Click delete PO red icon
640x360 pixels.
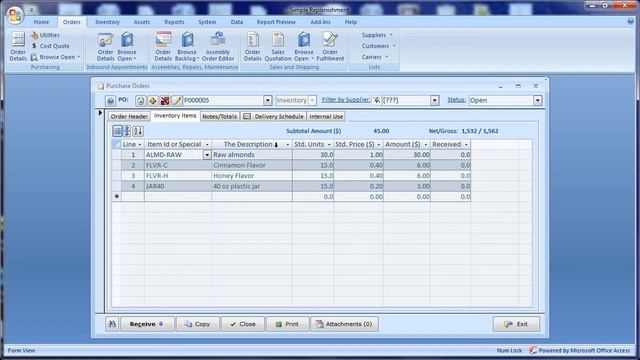click(x=164, y=100)
